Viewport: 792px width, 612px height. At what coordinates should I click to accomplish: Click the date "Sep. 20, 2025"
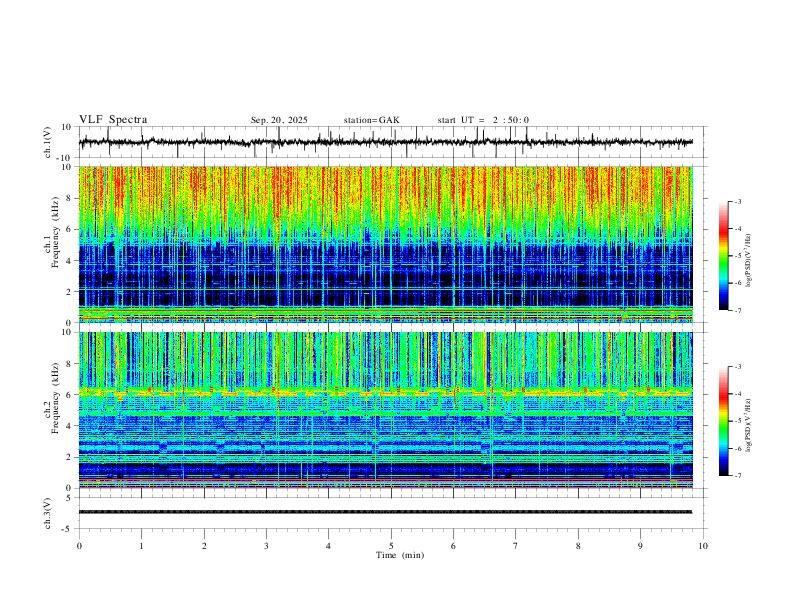[x=279, y=120]
